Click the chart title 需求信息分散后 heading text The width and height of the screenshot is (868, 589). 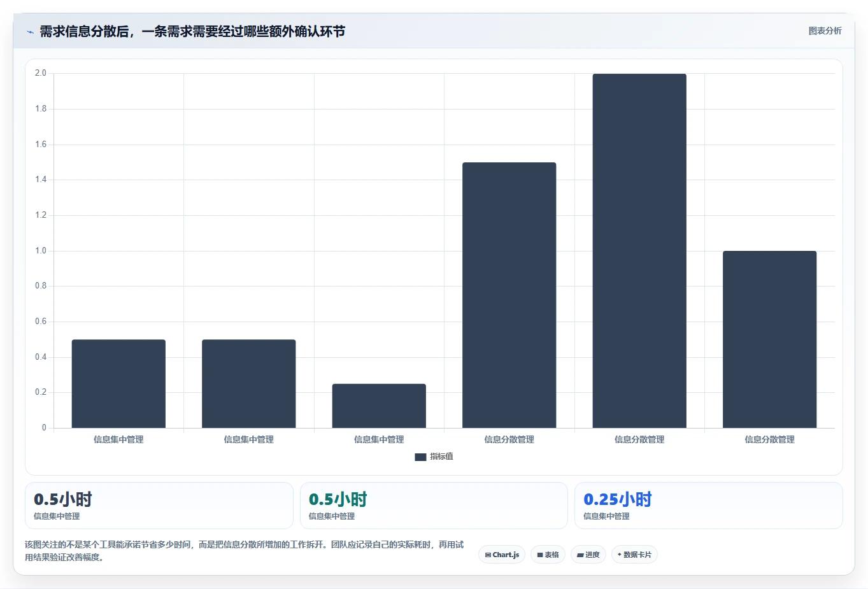192,31
